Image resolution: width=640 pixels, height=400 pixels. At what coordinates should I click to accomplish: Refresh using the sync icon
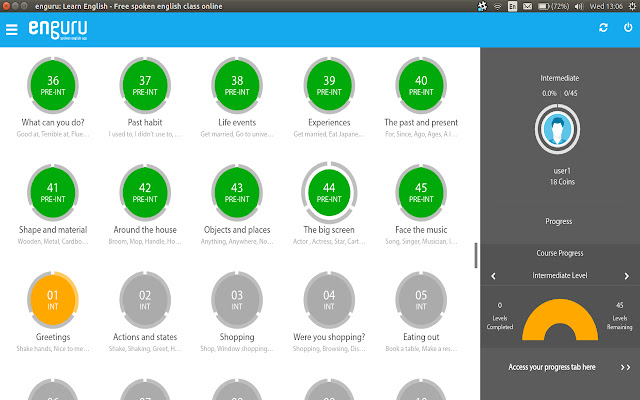pos(603,27)
